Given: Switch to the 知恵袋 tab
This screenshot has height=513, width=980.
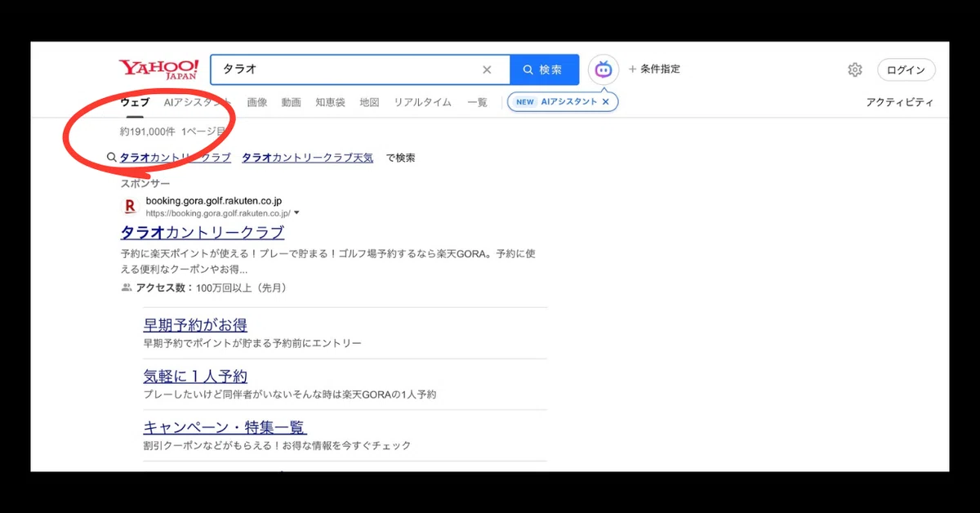Looking at the screenshot, I should [330, 102].
